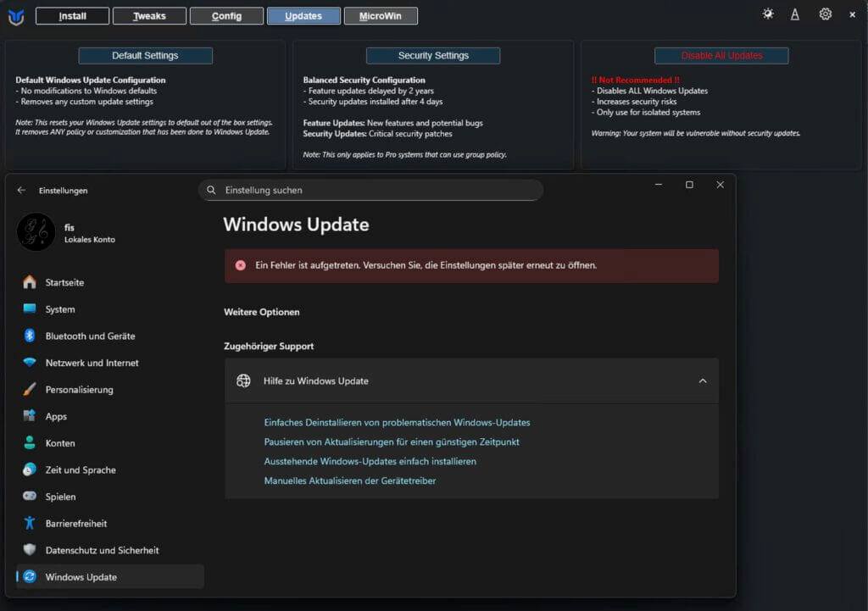Switch to the Tweaks tab
868x611 pixels.
149,16
